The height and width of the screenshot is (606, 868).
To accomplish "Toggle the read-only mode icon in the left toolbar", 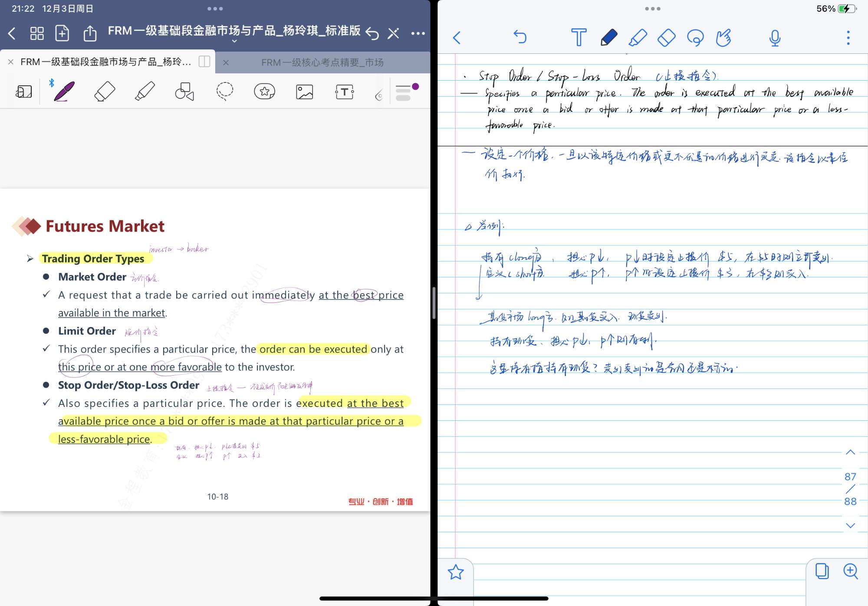I will tap(24, 92).
